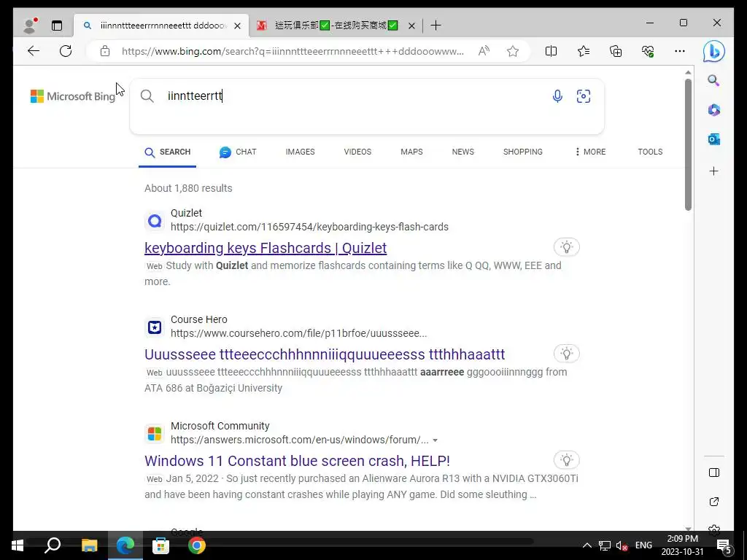Click the page vertical scrollbar thumb

[x=688, y=144]
